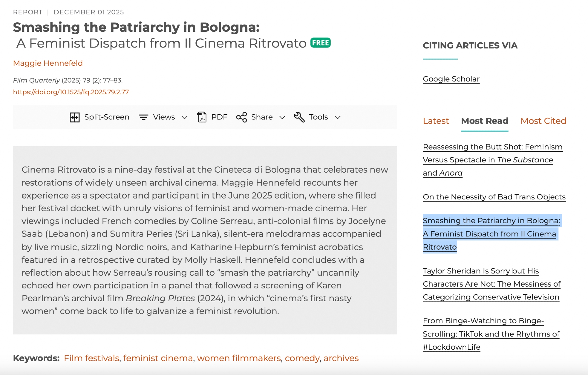Open the article DOI link
588x375 pixels.
click(x=71, y=92)
